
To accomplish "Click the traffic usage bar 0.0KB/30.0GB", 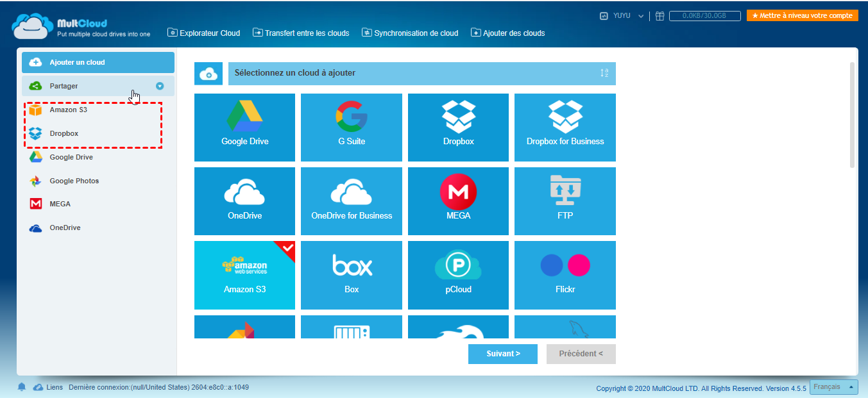I will click(x=704, y=16).
